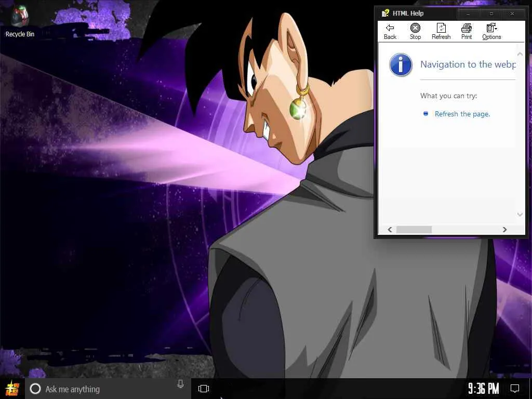Open the Start menu
Screen dimensions: 532x399
[12, 389]
